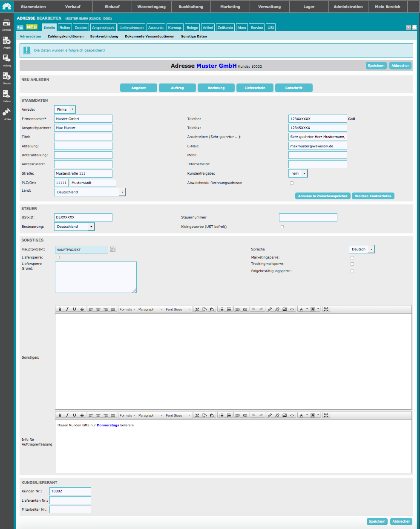Tick the Kleingewerbe (UST befreit) checkbox

(x=282, y=227)
